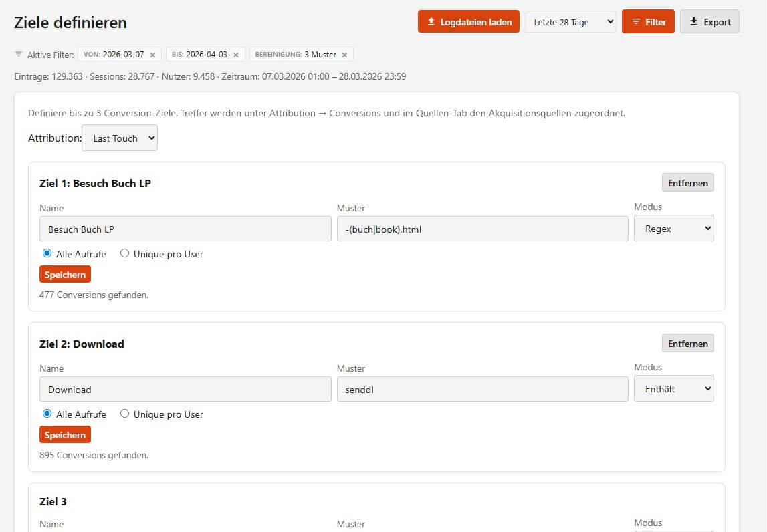Open the Enthält Modus dropdown of Ziel 2
The width and height of the screenshot is (767, 532).
673,388
